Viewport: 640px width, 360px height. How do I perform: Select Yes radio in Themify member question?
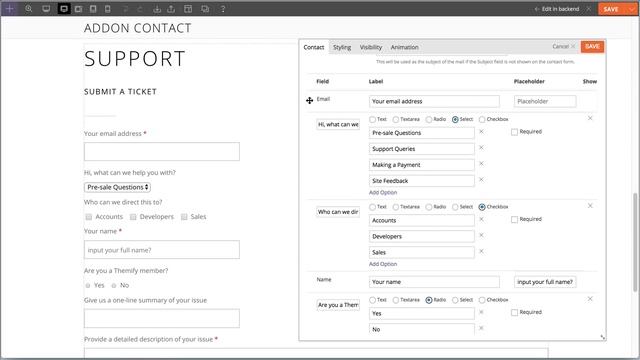88,285
